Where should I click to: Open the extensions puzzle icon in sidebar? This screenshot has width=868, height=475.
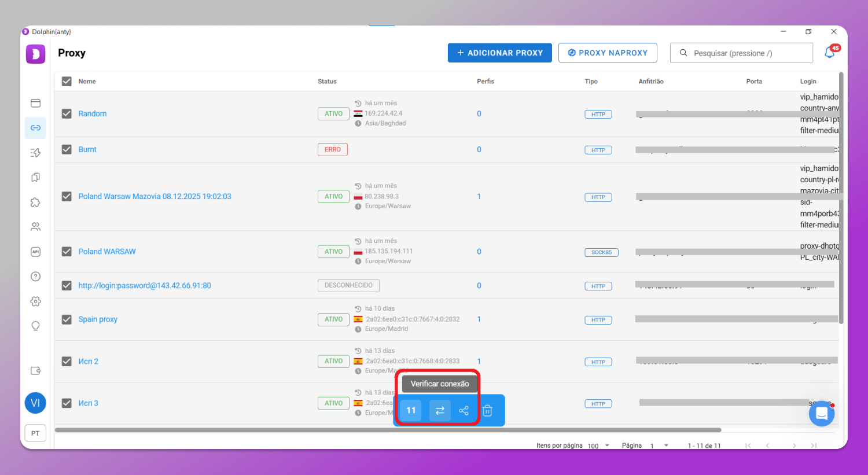coord(35,202)
